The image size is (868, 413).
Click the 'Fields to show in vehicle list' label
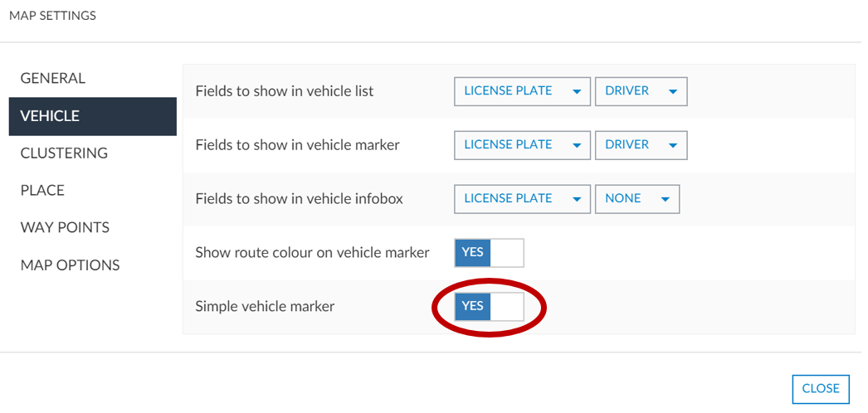(x=285, y=91)
